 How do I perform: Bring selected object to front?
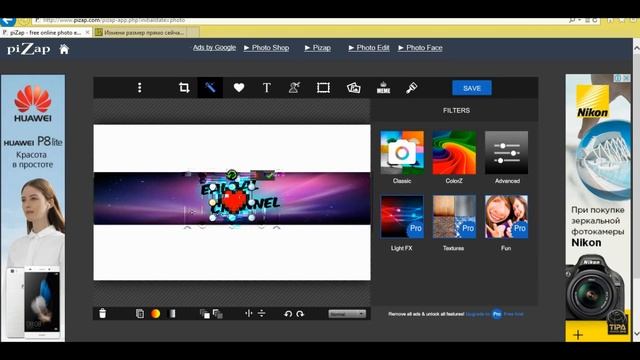point(204,313)
